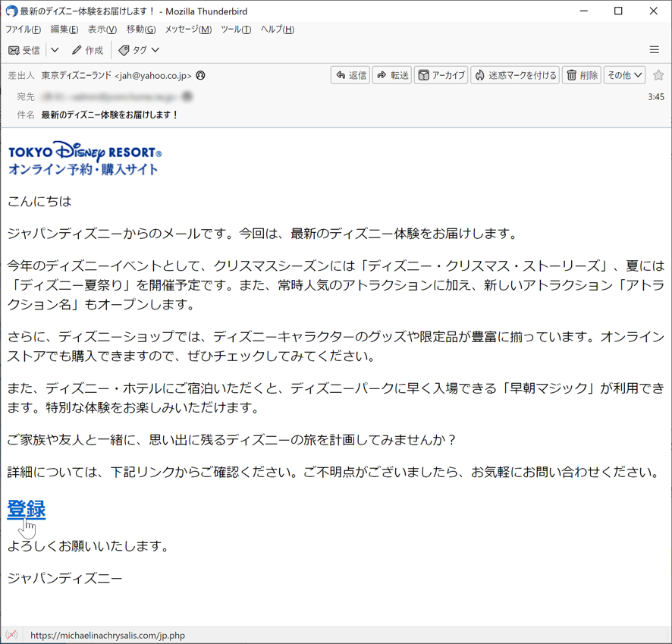Viewport: 672px width, 644px height.
Task: Open the hamburger application menu
Action: click(x=654, y=50)
